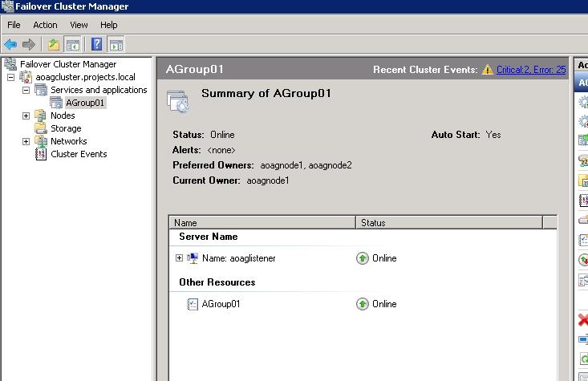Select Nodes in the console tree
588x381 pixels.
(63, 116)
